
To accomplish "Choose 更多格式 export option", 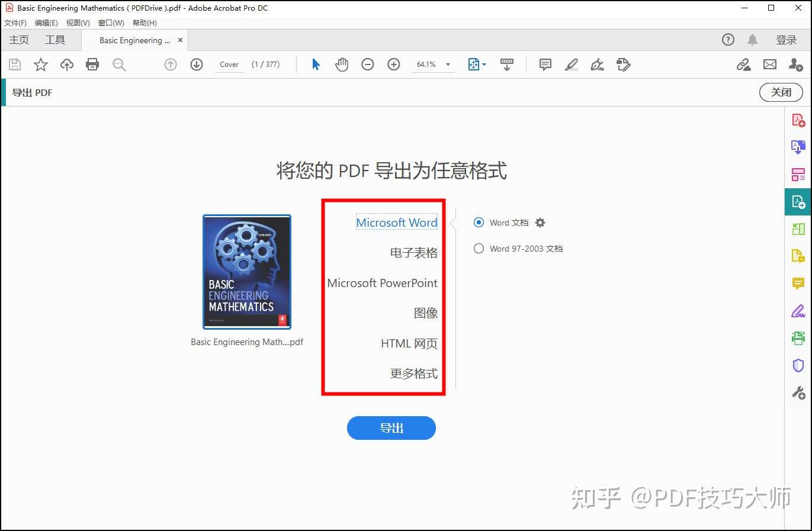I will click(x=414, y=374).
